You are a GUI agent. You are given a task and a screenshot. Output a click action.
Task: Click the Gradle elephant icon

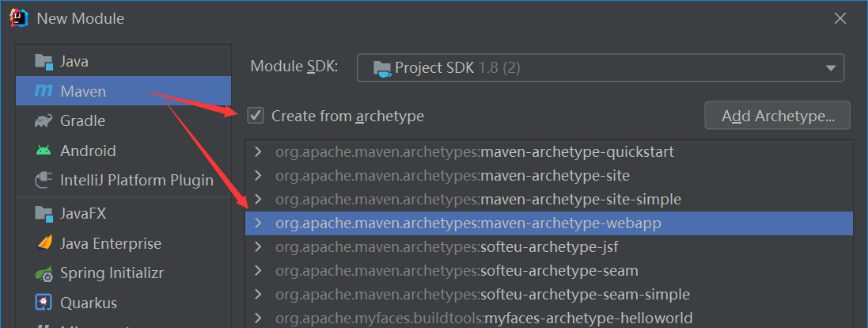(x=44, y=120)
